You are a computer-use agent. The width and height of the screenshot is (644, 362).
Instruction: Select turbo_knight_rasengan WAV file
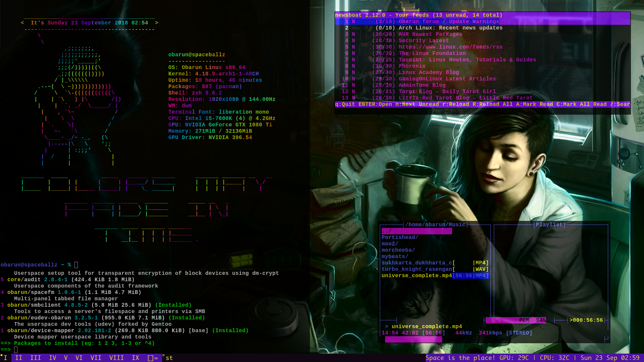coord(435,269)
